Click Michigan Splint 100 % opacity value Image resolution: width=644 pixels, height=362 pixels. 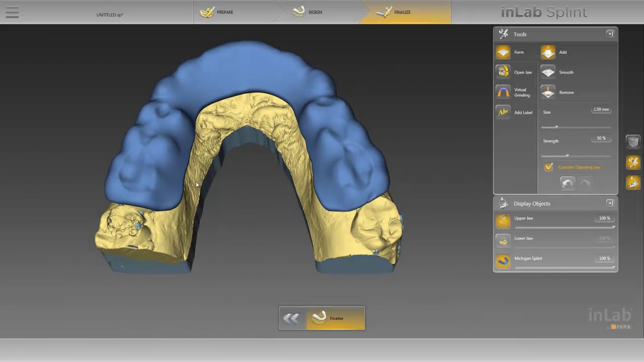[604, 258]
